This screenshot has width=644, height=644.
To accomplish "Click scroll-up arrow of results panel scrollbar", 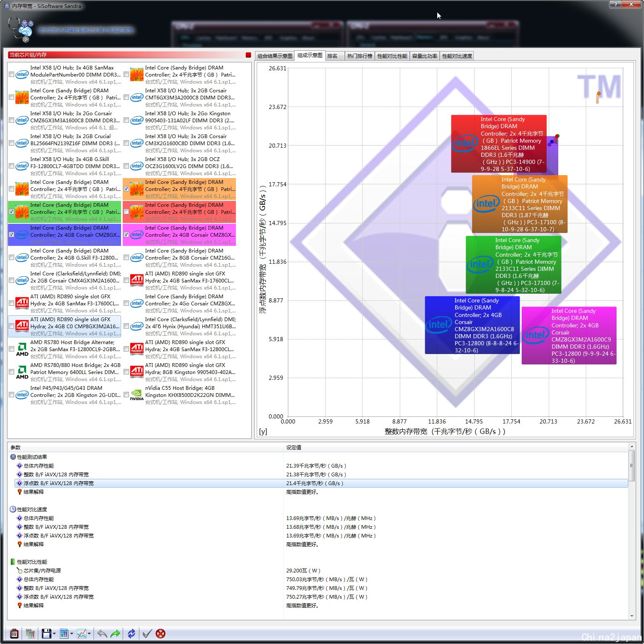I will coord(632,446).
